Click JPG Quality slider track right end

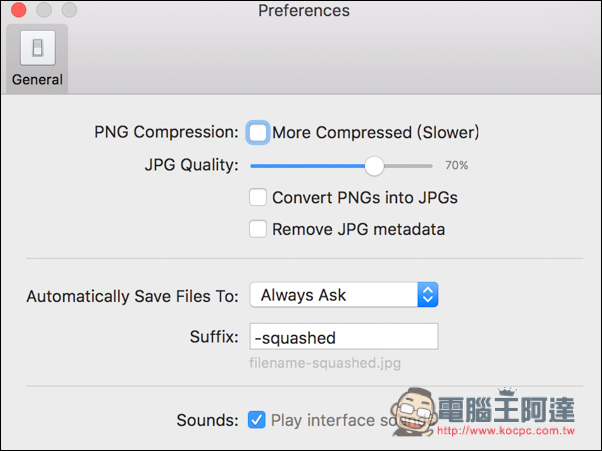click(x=429, y=166)
